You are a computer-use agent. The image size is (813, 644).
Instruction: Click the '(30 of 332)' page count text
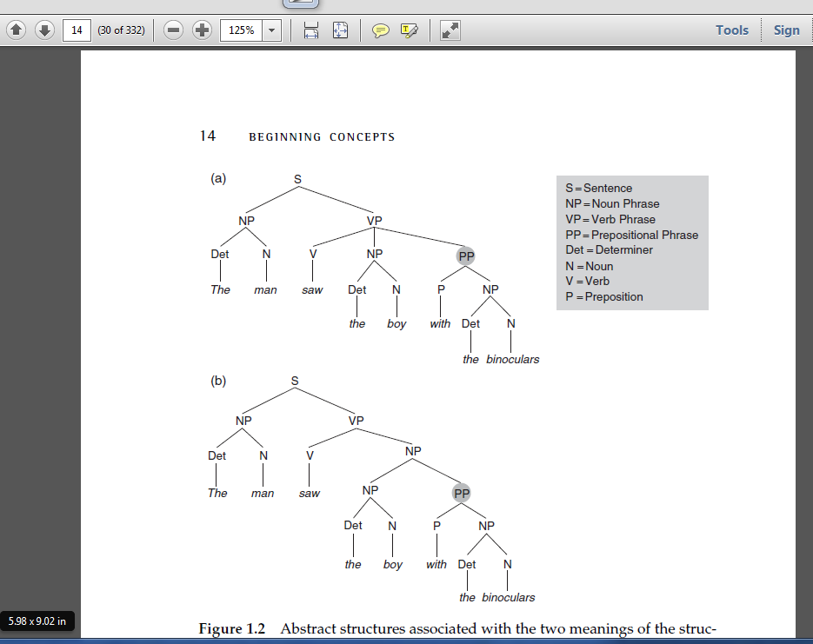coord(122,30)
